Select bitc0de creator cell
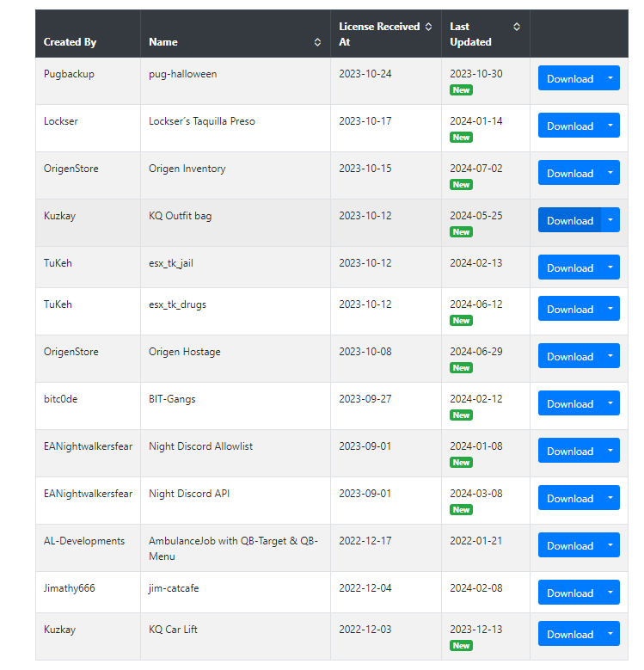The width and height of the screenshot is (644, 670). (x=88, y=406)
